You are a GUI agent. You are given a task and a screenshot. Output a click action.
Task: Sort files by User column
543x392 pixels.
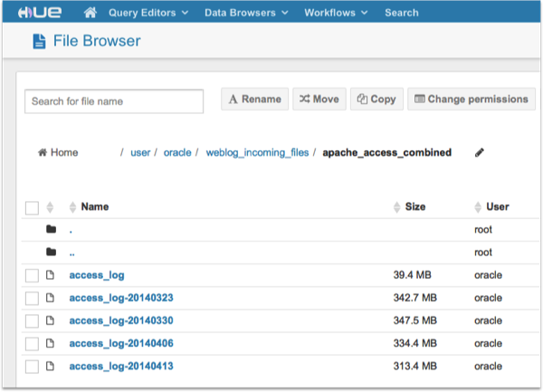click(x=491, y=206)
